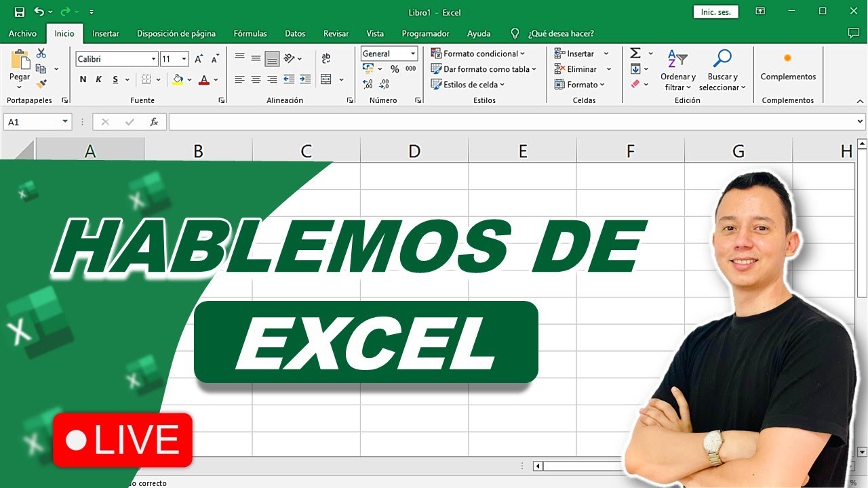
Task: Click the borders icon in Fuente group
Action: click(146, 79)
